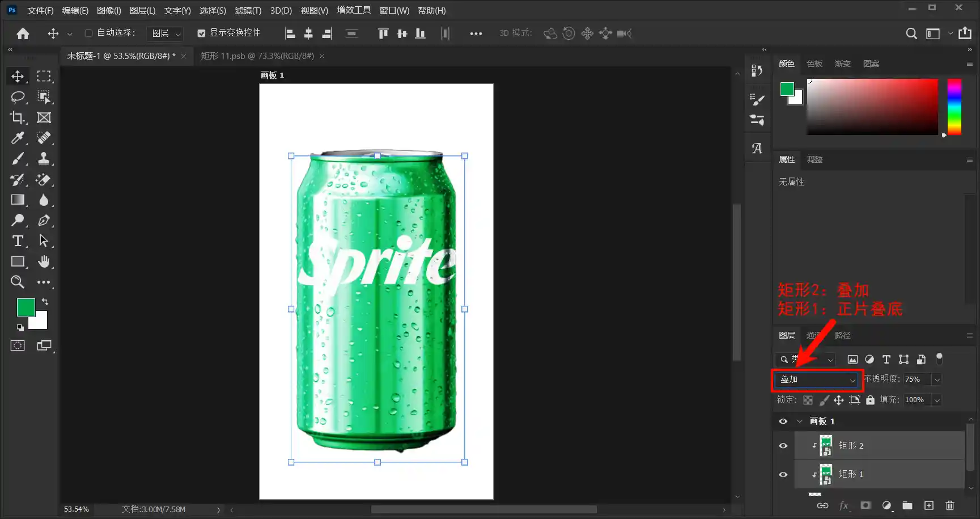The image size is (980, 519).
Task: Add a layer mask
Action: tap(865, 505)
